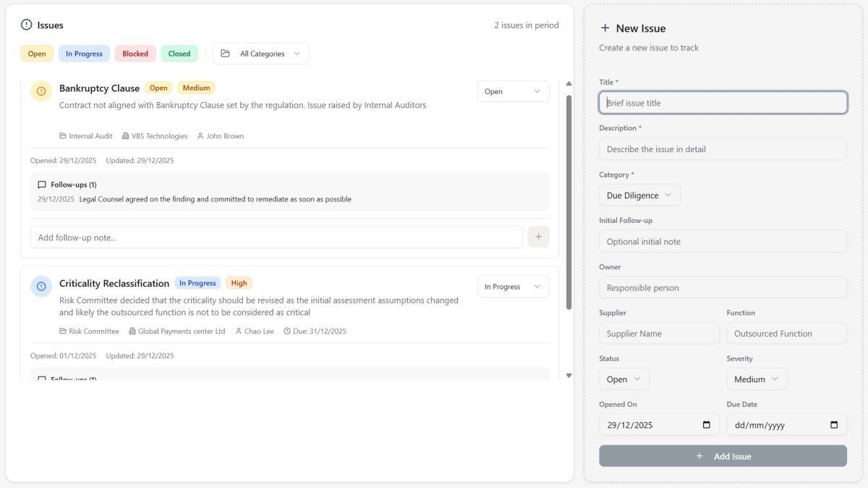Viewport: 868px width, 488px height.
Task: Change Criticality Reclassification In Progress status dropdown
Action: point(513,287)
